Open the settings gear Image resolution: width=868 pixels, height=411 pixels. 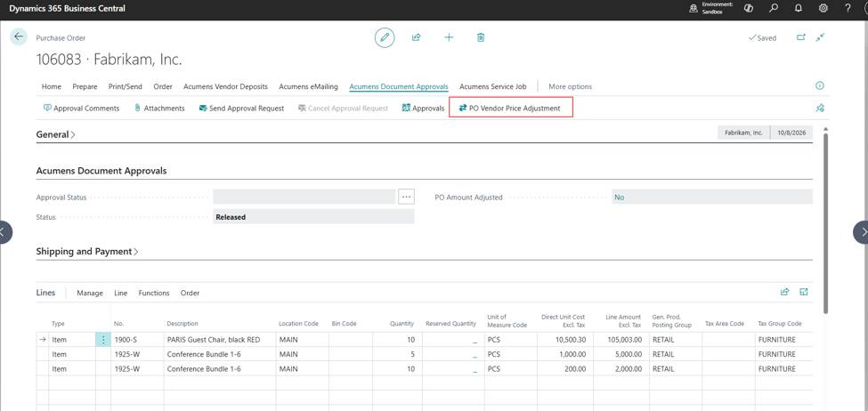click(x=823, y=8)
